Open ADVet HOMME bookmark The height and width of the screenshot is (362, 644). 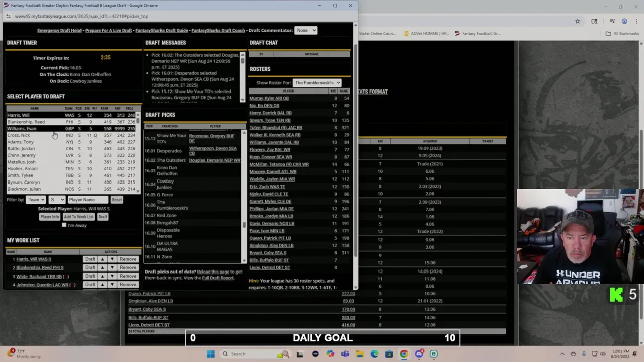click(x=426, y=34)
